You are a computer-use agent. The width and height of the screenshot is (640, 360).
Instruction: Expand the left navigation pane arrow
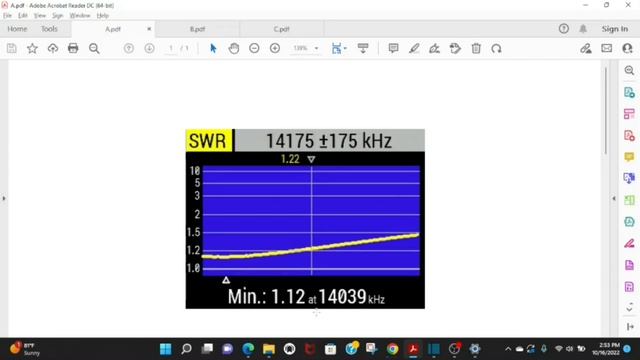4,198
